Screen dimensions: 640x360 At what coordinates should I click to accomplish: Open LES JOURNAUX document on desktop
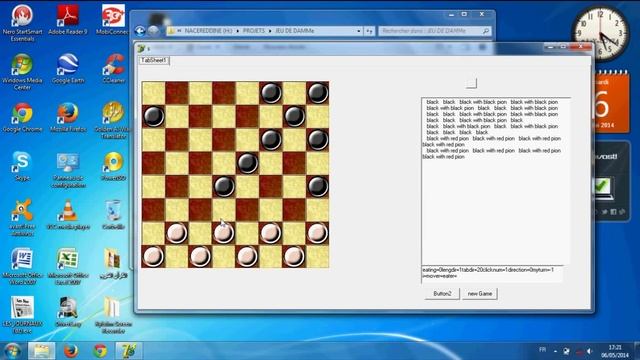click(x=22, y=314)
